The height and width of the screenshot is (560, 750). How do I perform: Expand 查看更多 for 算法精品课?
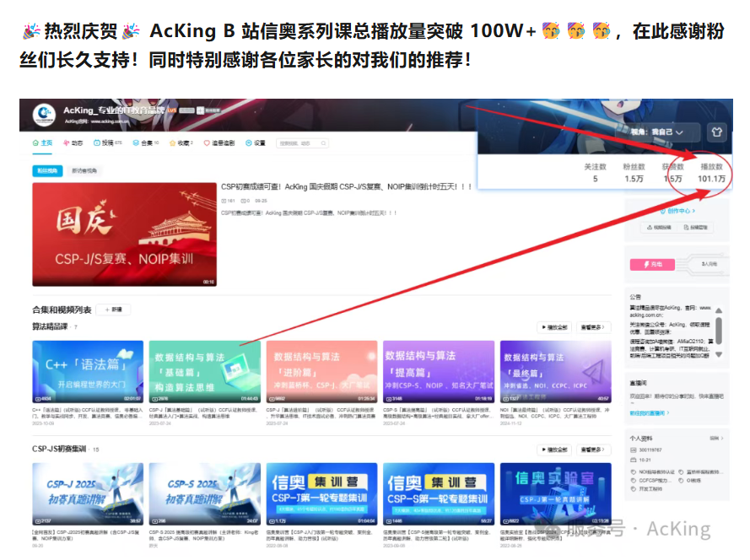pyautogui.click(x=595, y=327)
